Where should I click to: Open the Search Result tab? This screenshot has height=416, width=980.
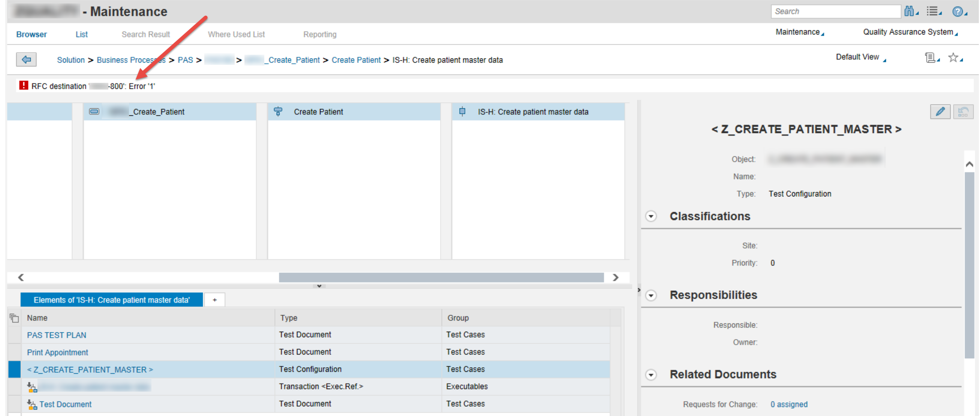146,34
